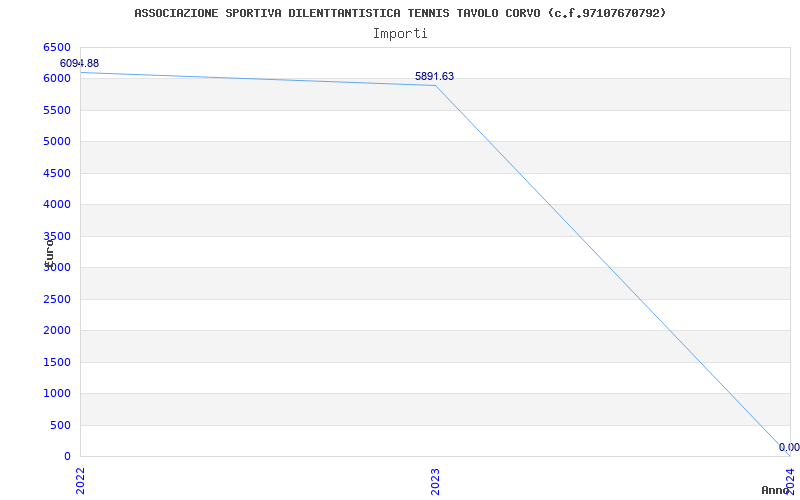Click the 0 y-axis tick label
800x500 pixels.
(x=67, y=457)
